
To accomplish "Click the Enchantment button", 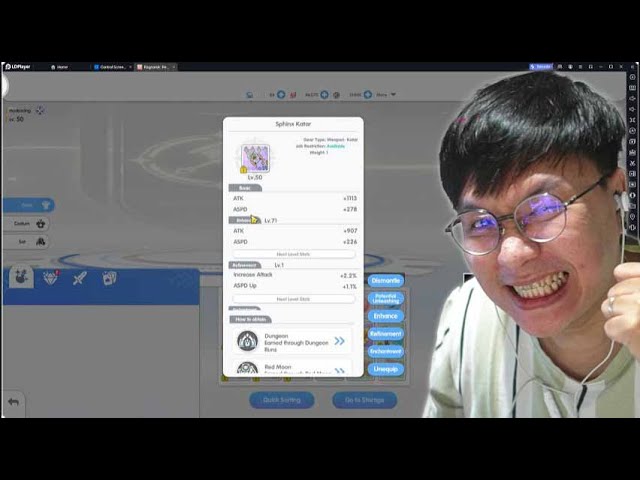I will [386, 351].
